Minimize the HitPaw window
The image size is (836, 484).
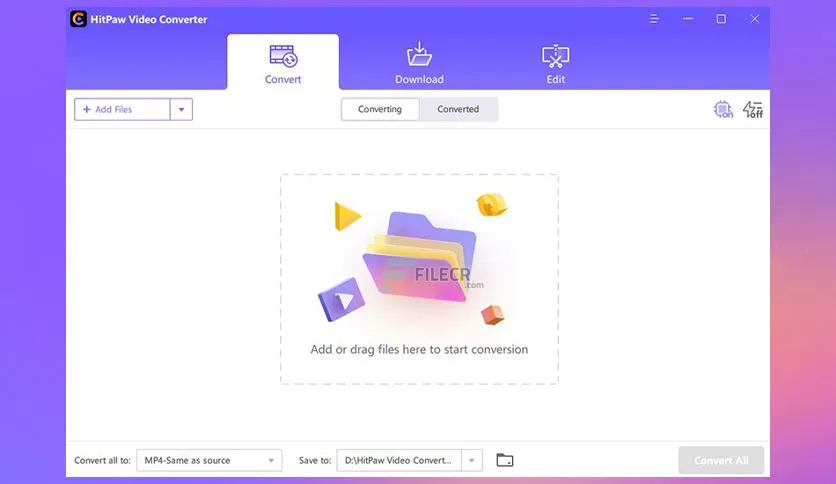coord(688,19)
